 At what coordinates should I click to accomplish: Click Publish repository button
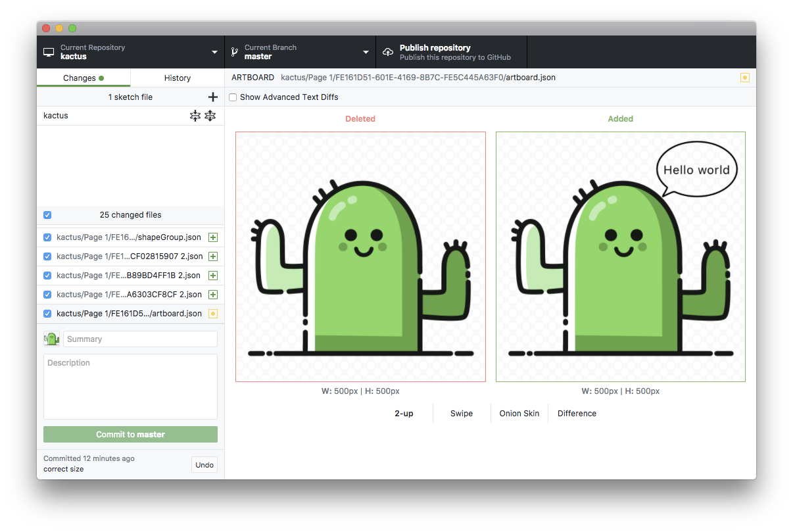tap(452, 52)
